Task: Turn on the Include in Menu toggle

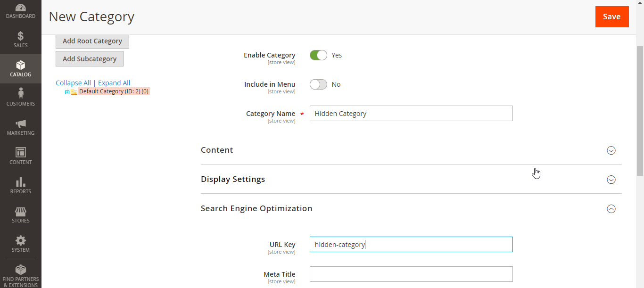Action: click(318, 84)
